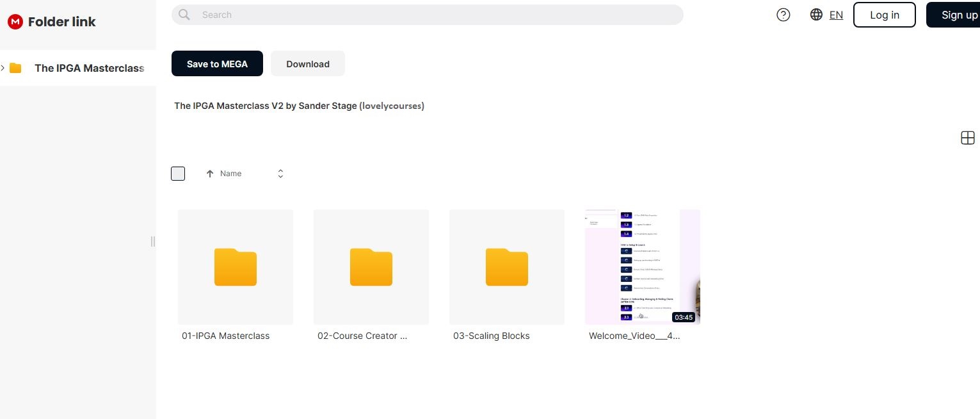Image resolution: width=980 pixels, height=419 pixels.
Task: Open the 01-IPGA Masterclass folder icon
Action: coord(236,267)
